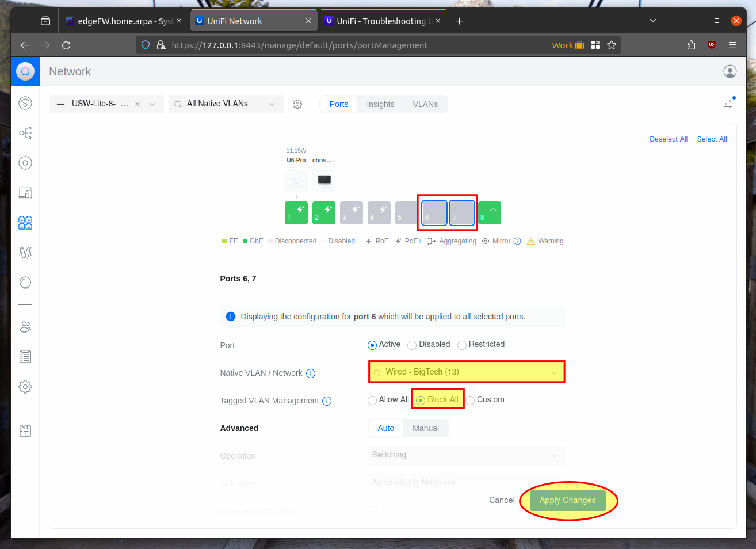Switch to the Ports tab
This screenshot has height=549, width=756.
tap(339, 104)
